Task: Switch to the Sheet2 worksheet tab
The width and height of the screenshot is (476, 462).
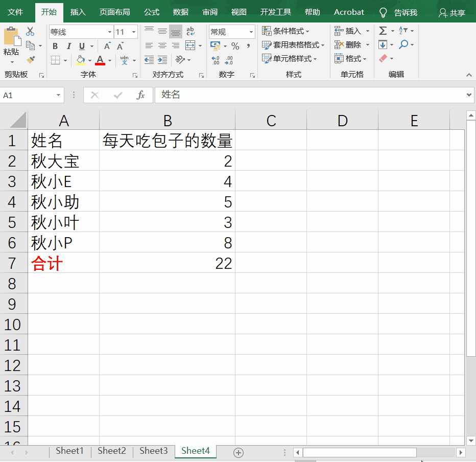Action: [x=111, y=451]
